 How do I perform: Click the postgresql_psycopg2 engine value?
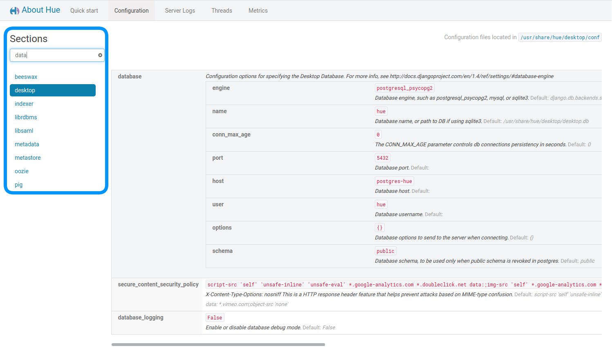(405, 88)
